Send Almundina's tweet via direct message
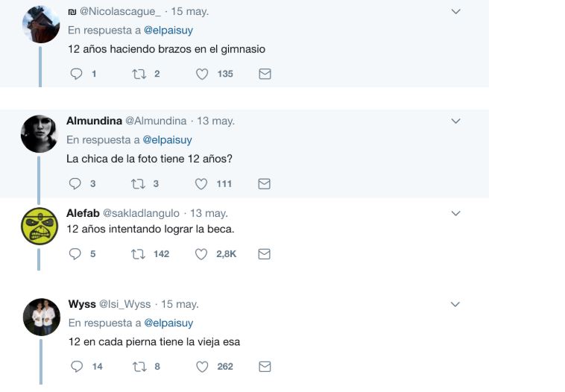The height and width of the screenshot is (392, 565). click(264, 183)
